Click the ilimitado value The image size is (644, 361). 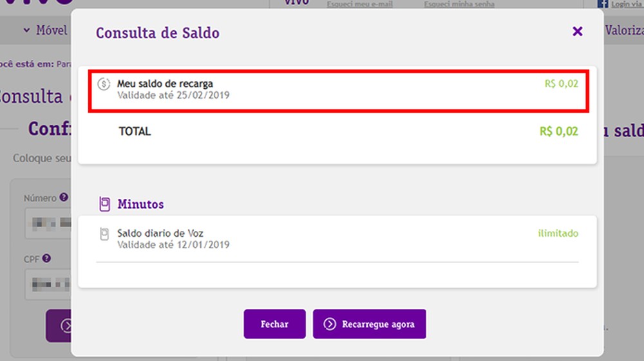tap(558, 233)
